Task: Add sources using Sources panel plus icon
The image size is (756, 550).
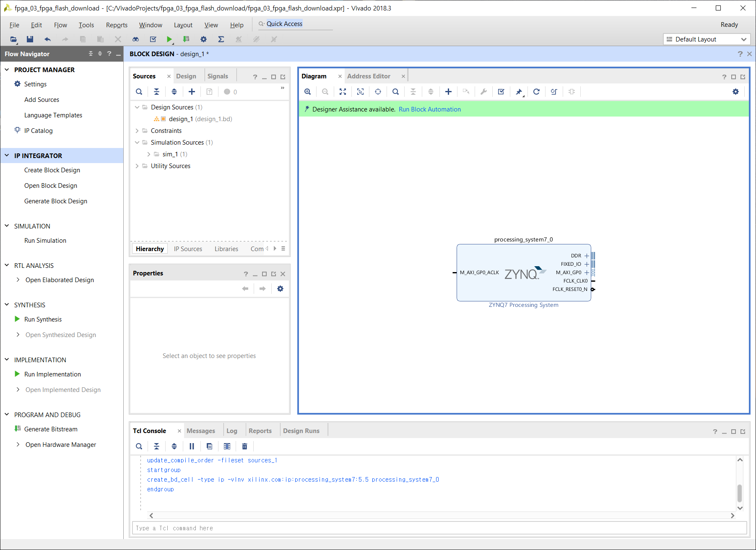Action: 192,92
